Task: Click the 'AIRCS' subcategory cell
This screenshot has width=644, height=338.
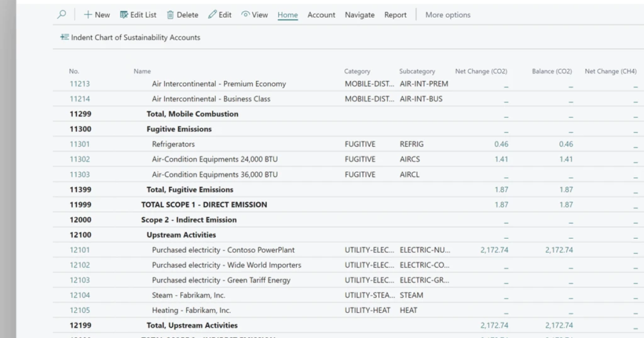Action: tap(410, 159)
